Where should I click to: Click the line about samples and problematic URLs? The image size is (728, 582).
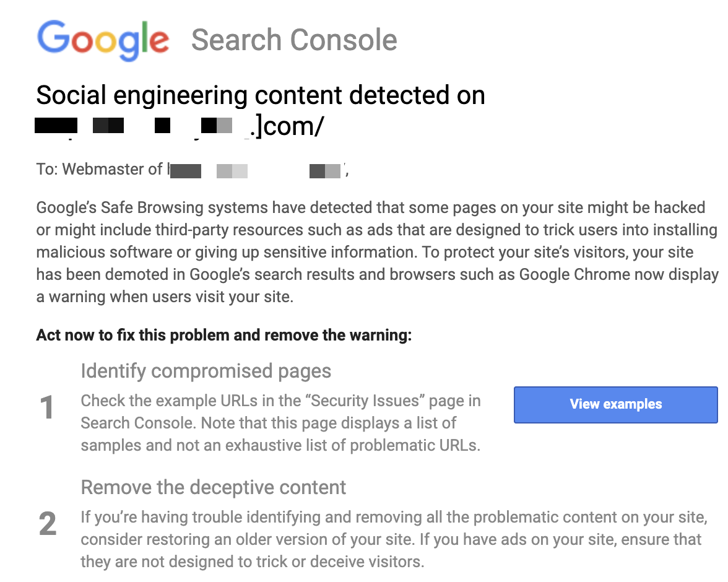(280, 445)
